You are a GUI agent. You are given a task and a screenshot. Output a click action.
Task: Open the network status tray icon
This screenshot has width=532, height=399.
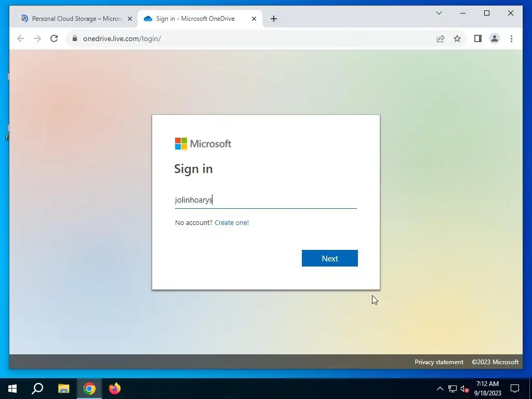[x=453, y=389]
